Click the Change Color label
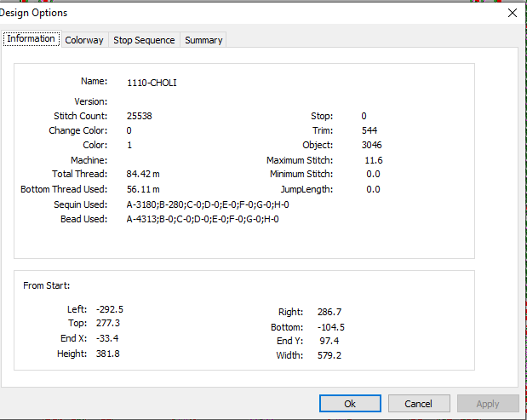The height and width of the screenshot is (420, 527). click(78, 130)
